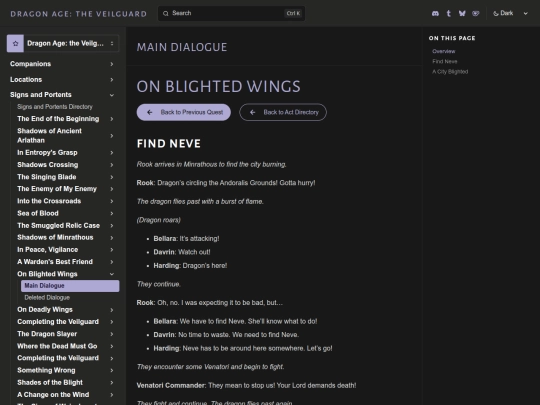
Task: Open the Bluesky butterfly icon
Action: (462, 13)
